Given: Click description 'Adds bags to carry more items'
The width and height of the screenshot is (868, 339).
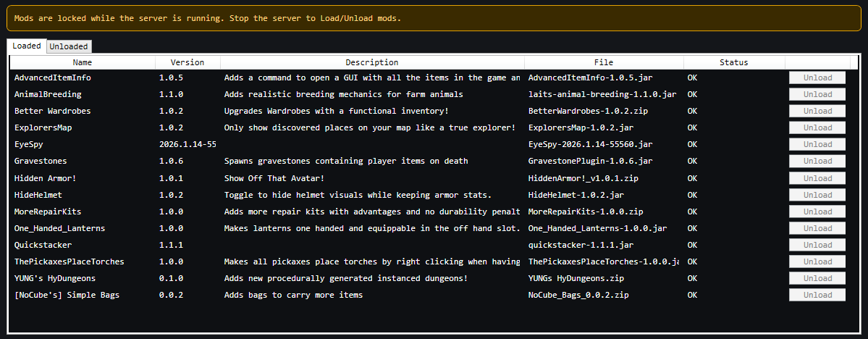Looking at the screenshot, I should 293,296.
